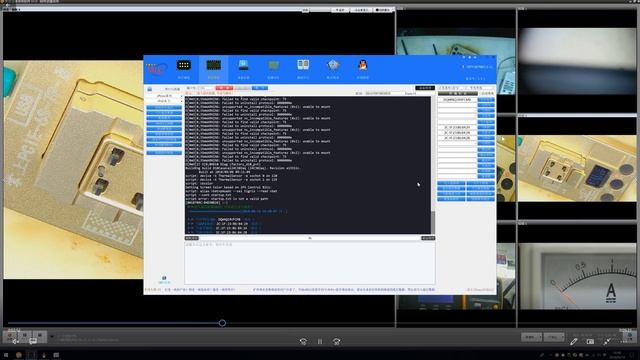The width and height of the screenshot is (640, 360).
Task: Open the open-book icon module
Action: pos(303,65)
